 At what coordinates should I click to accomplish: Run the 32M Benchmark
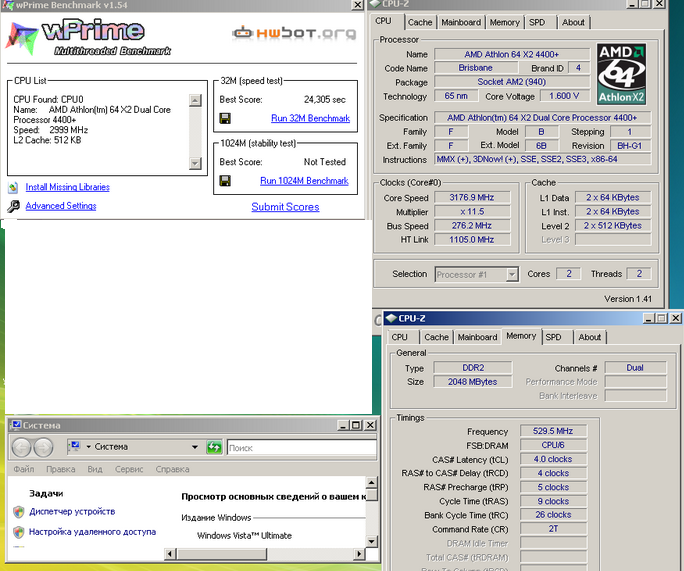[310, 118]
